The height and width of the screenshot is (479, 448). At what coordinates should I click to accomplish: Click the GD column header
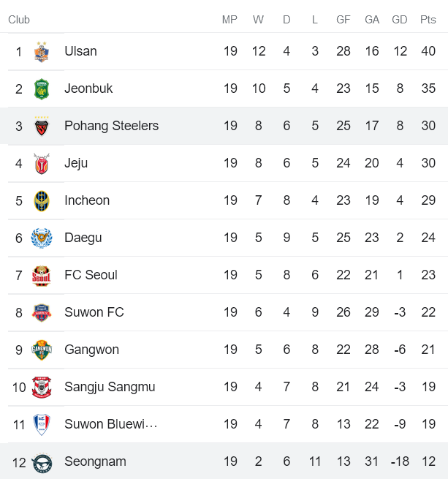point(400,20)
